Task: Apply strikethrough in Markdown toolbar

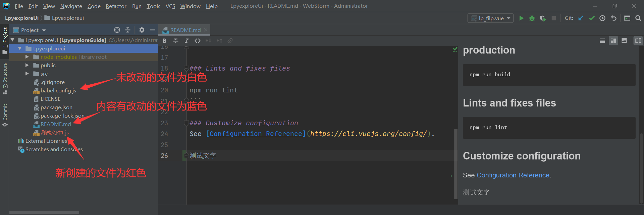Action: click(x=175, y=41)
